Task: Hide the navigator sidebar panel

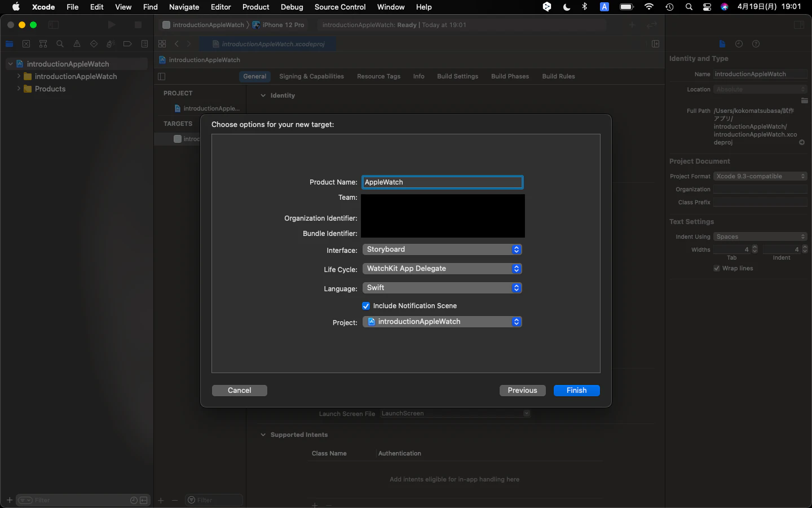Action: tap(54, 25)
